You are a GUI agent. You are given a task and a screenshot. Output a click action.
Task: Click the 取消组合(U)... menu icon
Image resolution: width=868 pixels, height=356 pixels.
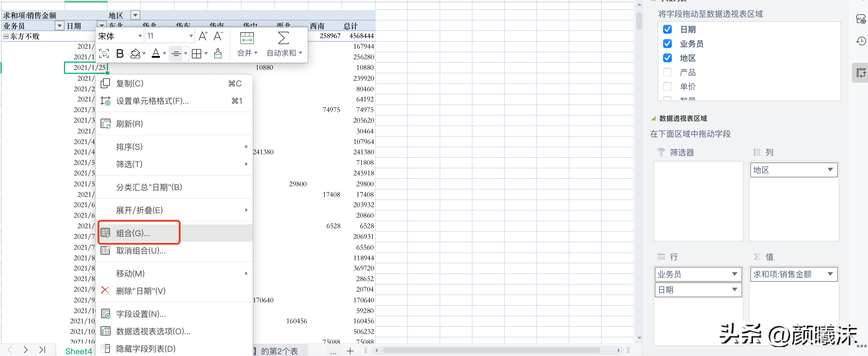(x=106, y=250)
